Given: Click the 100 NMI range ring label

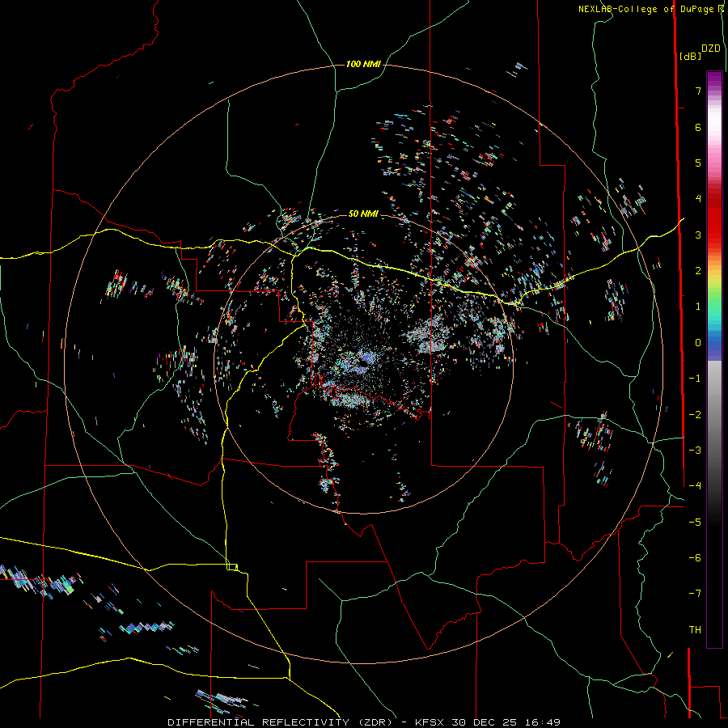Looking at the screenshot, I should click(x=363, y=64).
